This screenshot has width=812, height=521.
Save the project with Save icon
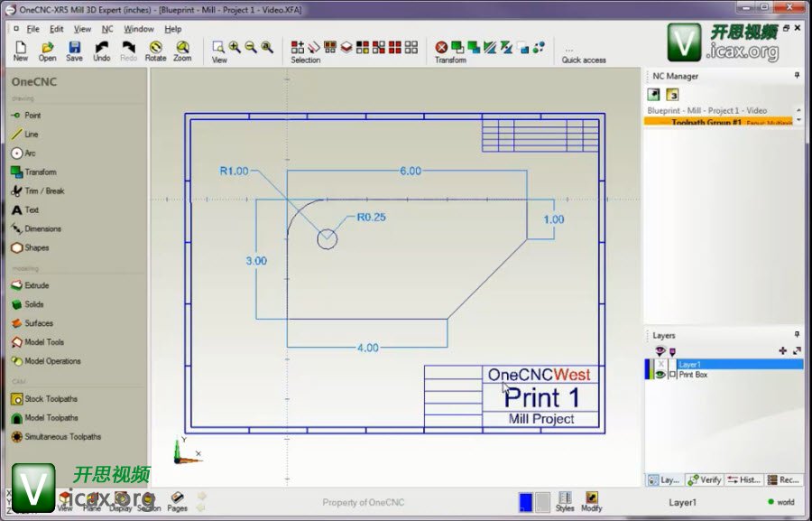pyautogui.click(x=74, y=51)
